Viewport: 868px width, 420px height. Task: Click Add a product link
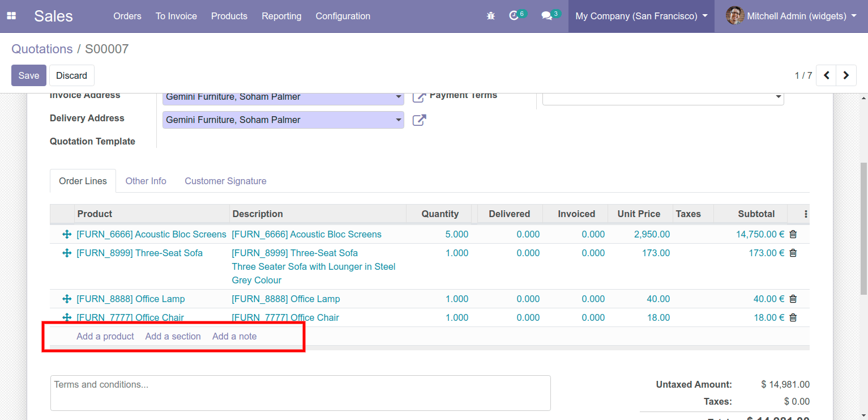[x=105, y=336]
